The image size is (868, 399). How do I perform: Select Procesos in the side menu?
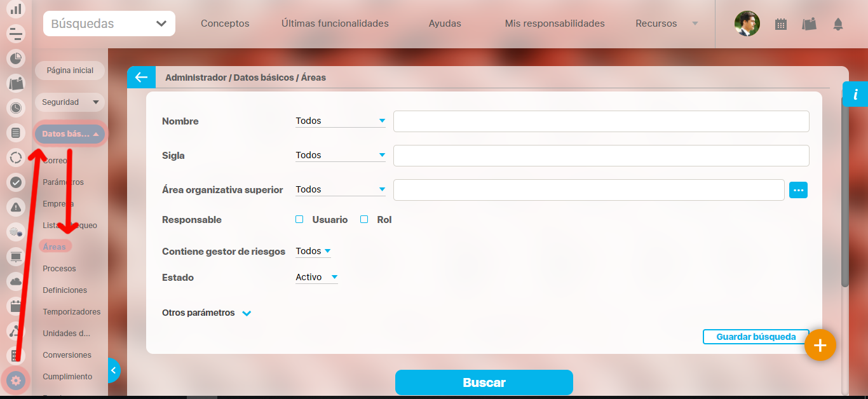[59, 269]
